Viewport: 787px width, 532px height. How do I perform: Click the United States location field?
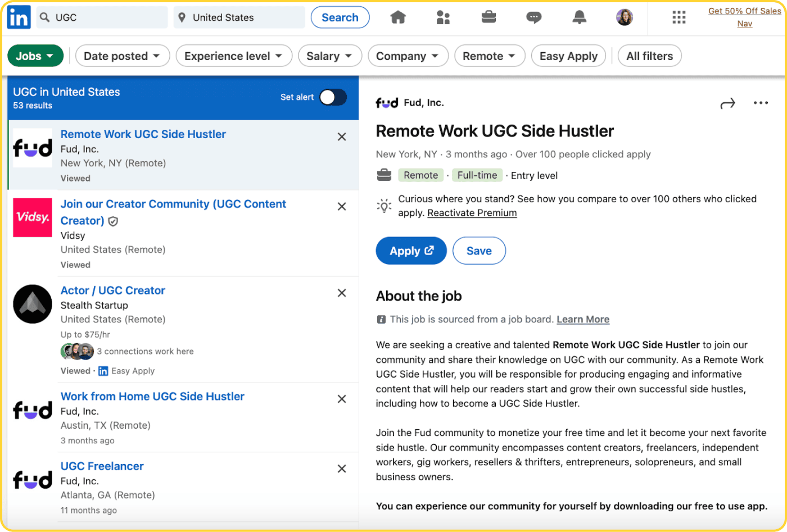pos(239,17)
